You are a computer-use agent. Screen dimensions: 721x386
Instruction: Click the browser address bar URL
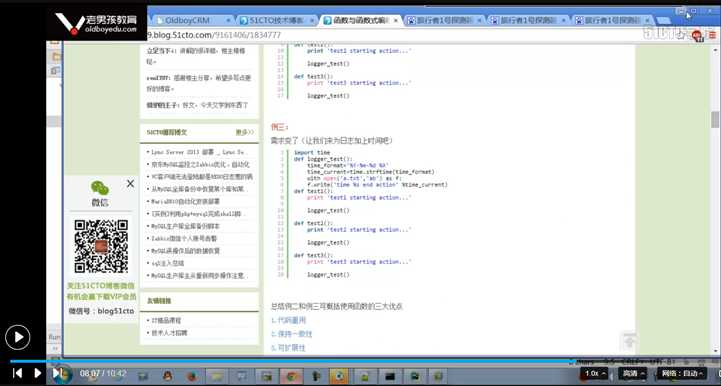pyautogui.click(x=214, y=35)
